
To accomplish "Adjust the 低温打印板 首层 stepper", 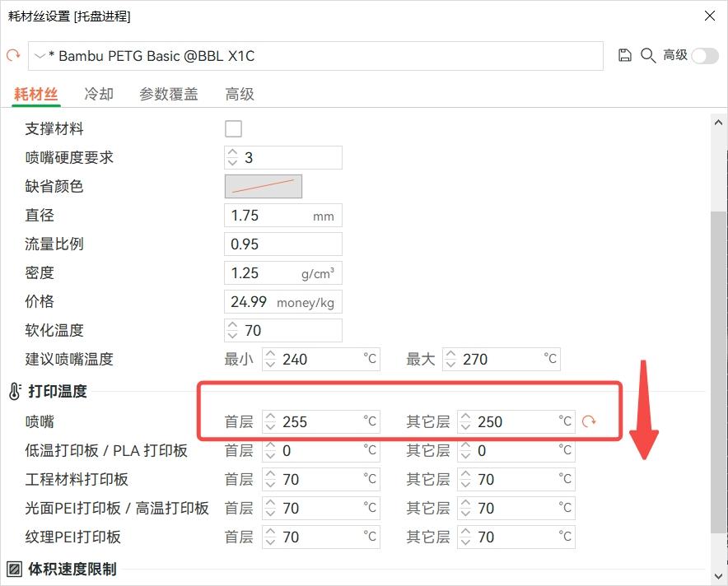I will click(270, 450).
